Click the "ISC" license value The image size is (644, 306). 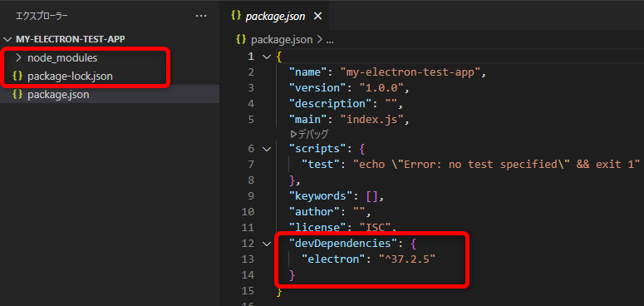click(375, 227)
